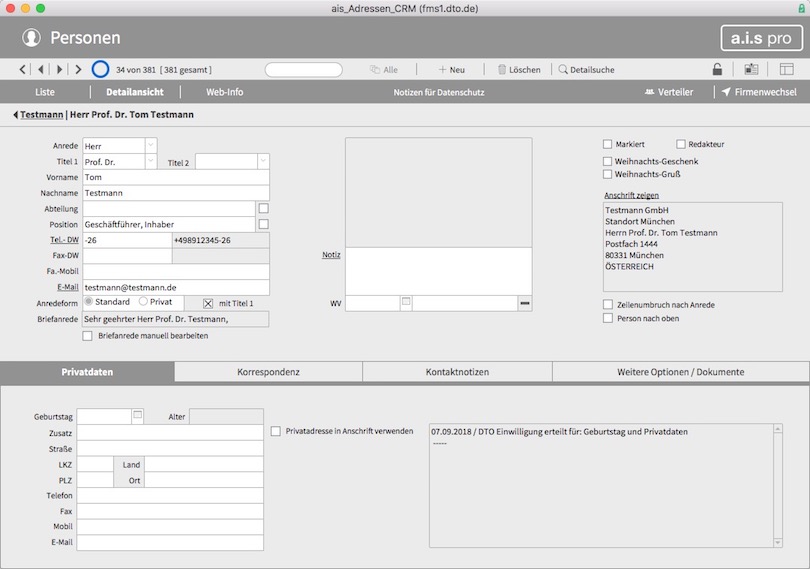
Task: Delete record with Löschen
Action: [x=519, y=70]
